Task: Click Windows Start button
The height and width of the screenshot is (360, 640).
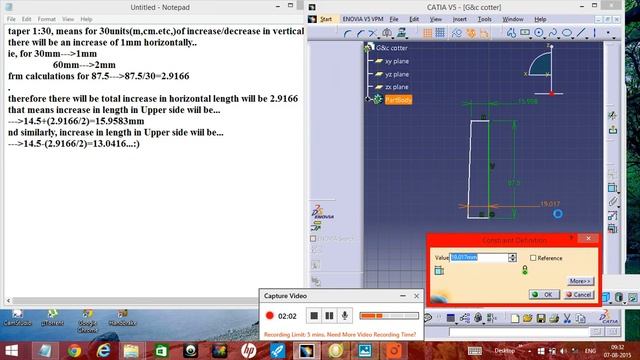Action: click(11, 351)
